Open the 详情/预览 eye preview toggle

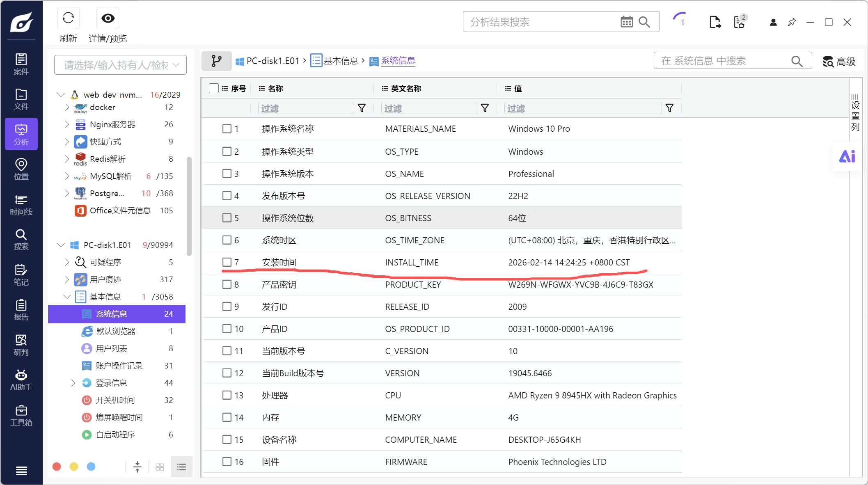(108, 18)
